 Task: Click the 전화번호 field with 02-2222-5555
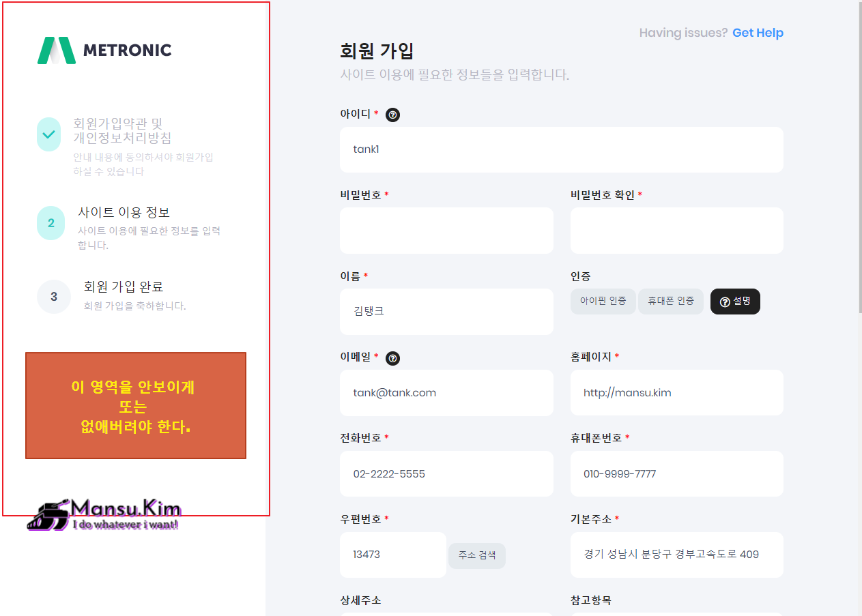446,474
